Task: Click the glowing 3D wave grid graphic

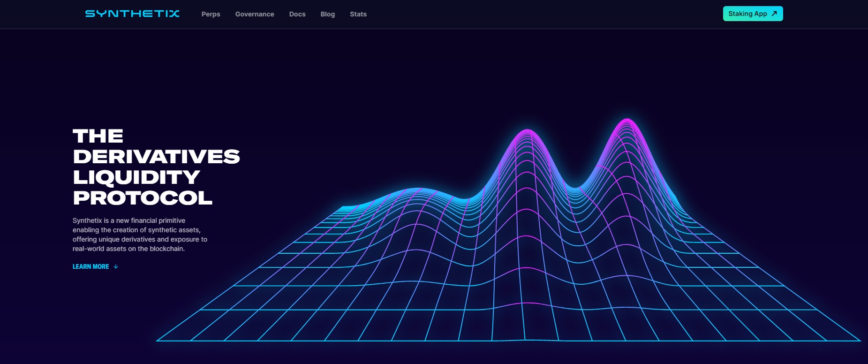Action: 509,230
